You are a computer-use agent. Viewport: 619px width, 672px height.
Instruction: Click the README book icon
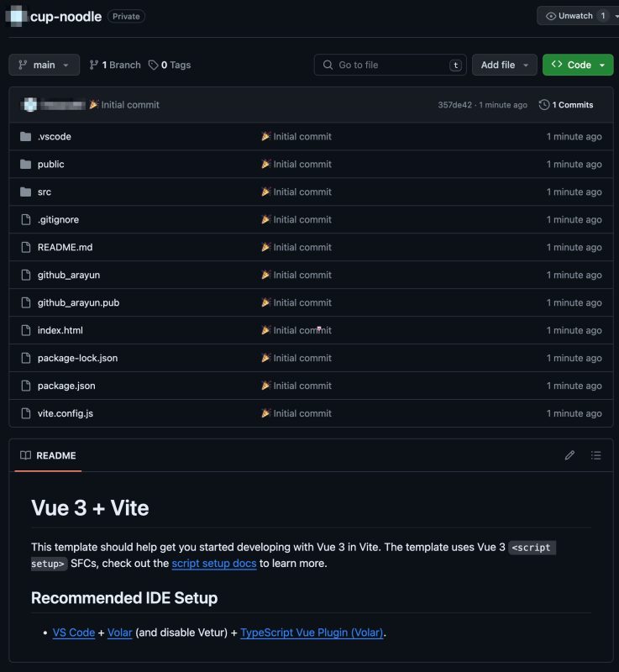pyautogui.click(x=26, y=455)
